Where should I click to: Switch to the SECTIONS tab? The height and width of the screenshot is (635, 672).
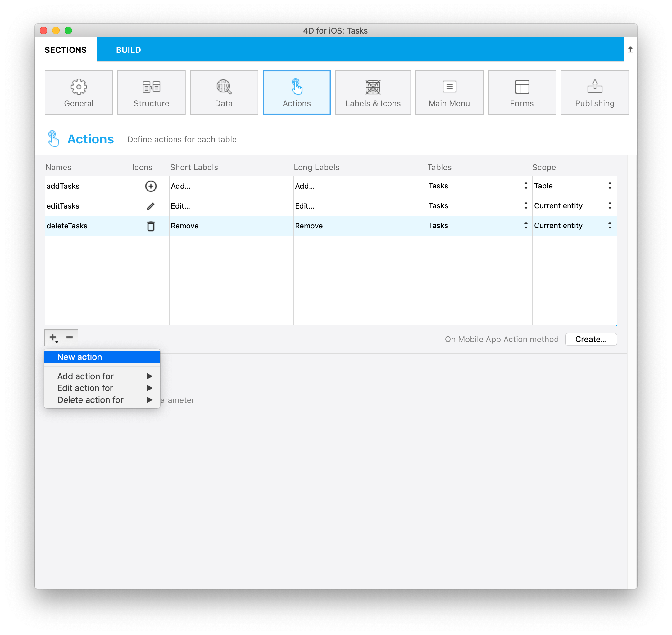click(66, 50)
